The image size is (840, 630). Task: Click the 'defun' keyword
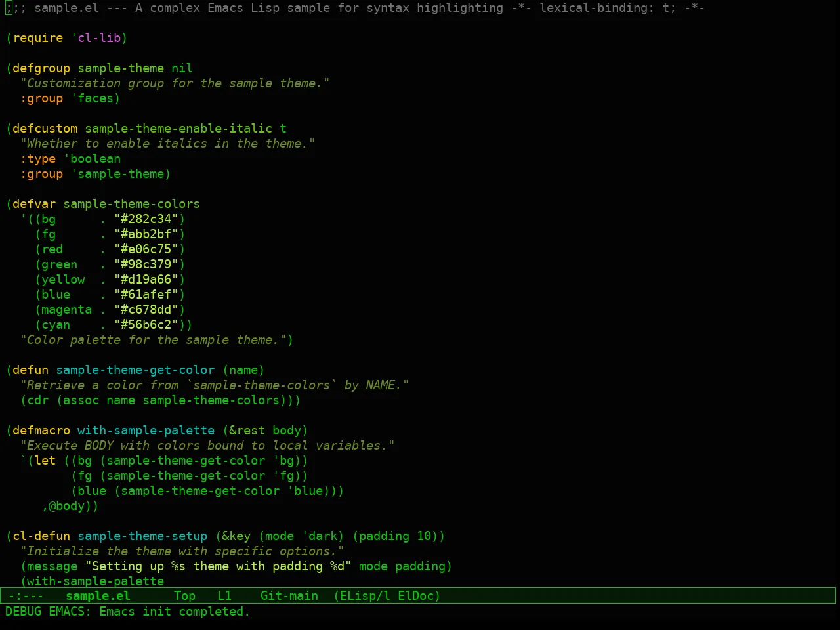click(31, 370)
